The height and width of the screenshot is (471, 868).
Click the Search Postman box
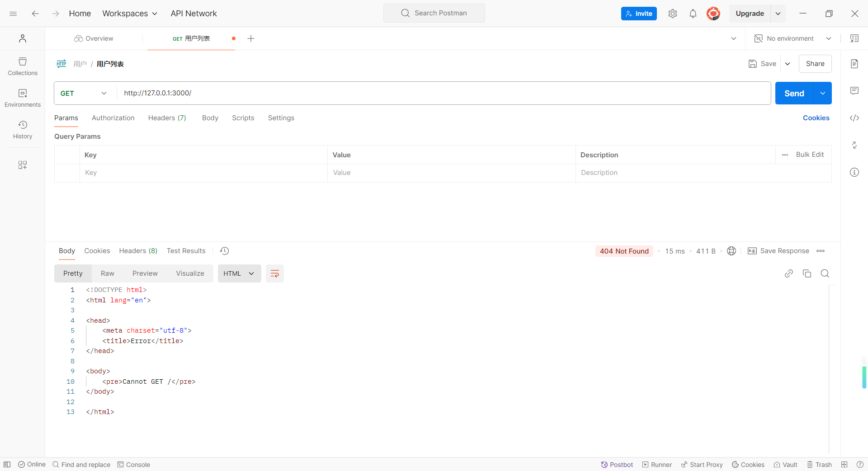tap(434, 13)
